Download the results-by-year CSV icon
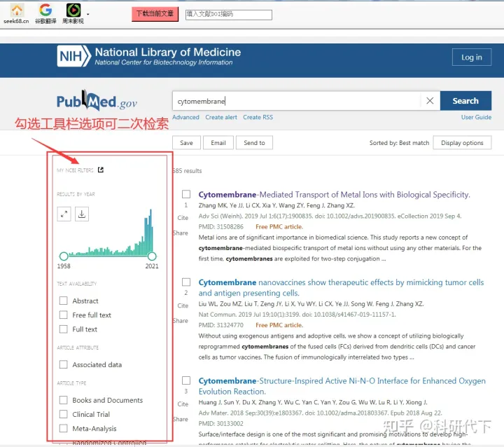 [x=82, y=214]
